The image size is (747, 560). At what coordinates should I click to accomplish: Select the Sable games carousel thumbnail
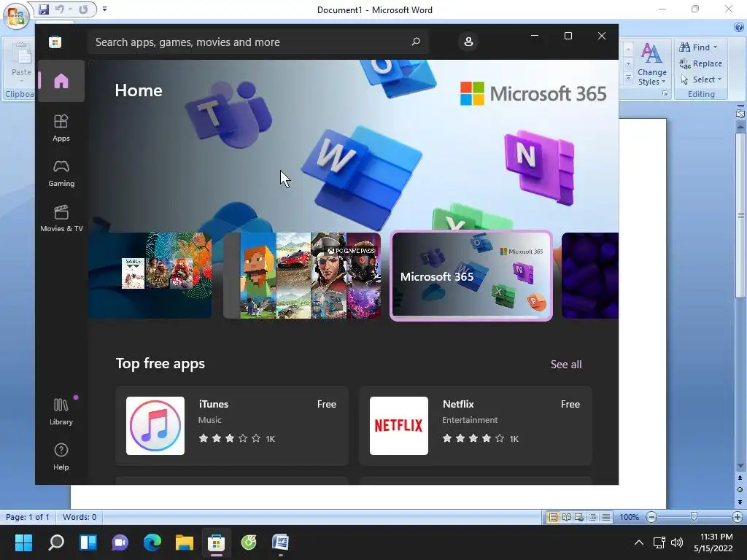(150, 276)
